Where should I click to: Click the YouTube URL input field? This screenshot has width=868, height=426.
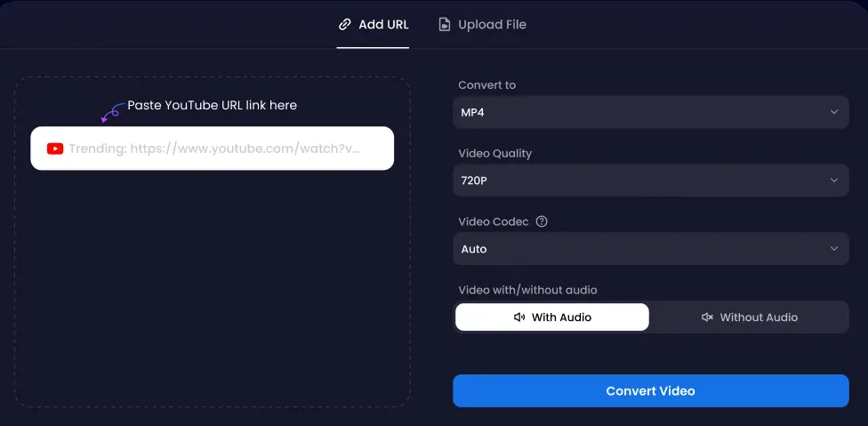point(222,149)
